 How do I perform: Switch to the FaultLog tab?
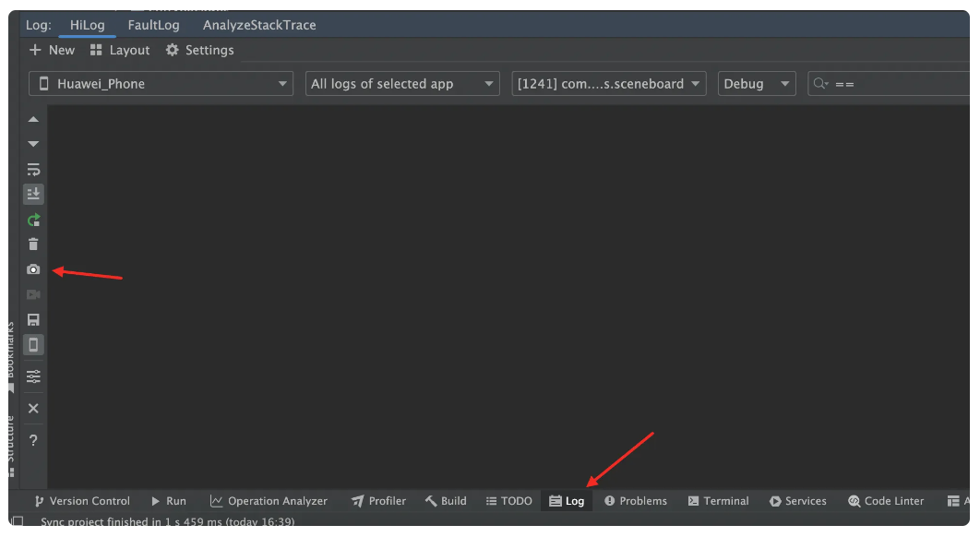pyautogui.click(x=154, y=25)
